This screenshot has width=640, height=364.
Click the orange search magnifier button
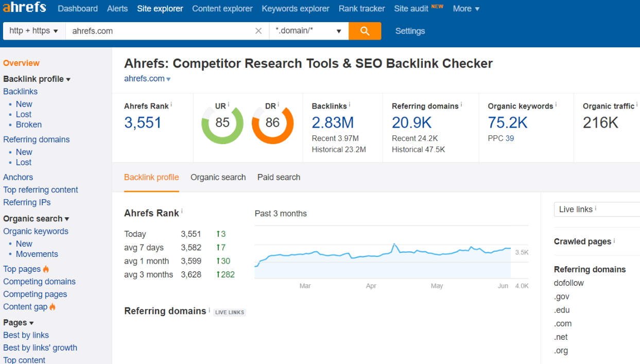365,31
